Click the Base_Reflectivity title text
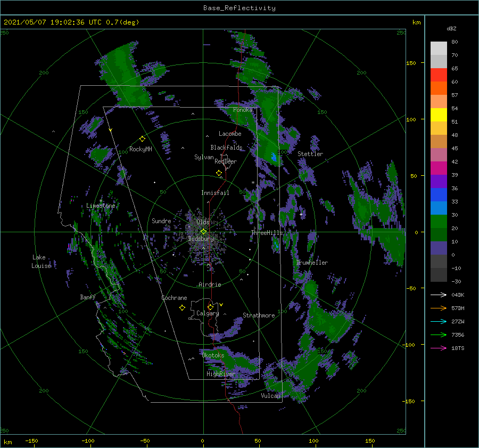Image resolution: width=479 pixels, height=448 pixels. (240, 8)
